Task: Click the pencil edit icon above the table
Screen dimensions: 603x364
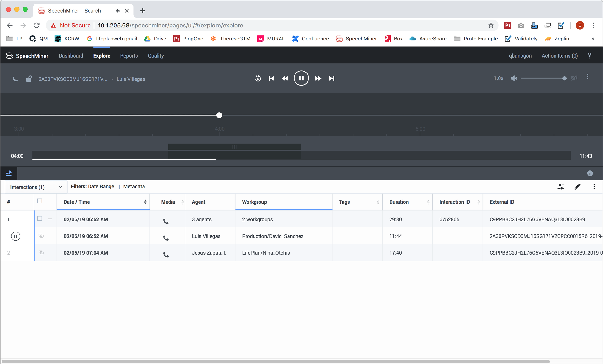Action: 577,187
